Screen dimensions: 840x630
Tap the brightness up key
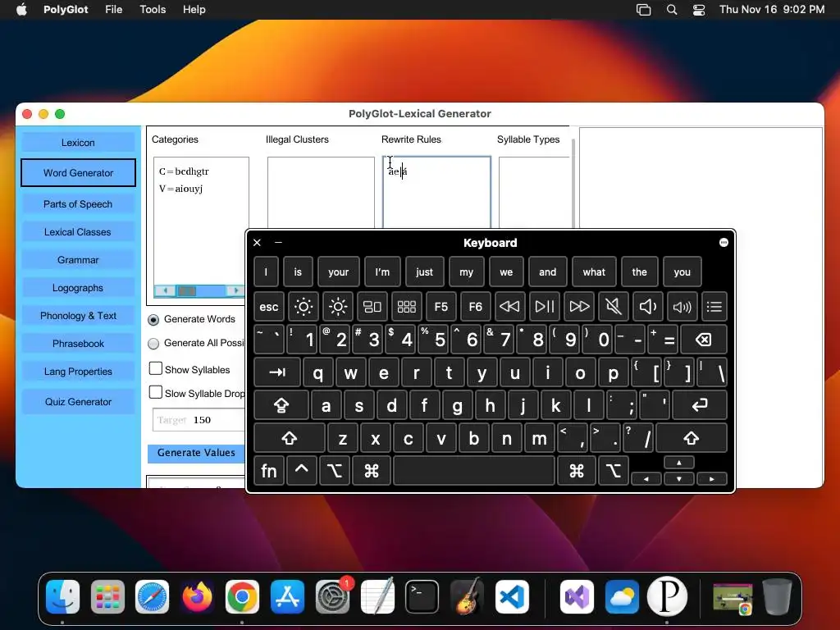(x=338, y=307)
